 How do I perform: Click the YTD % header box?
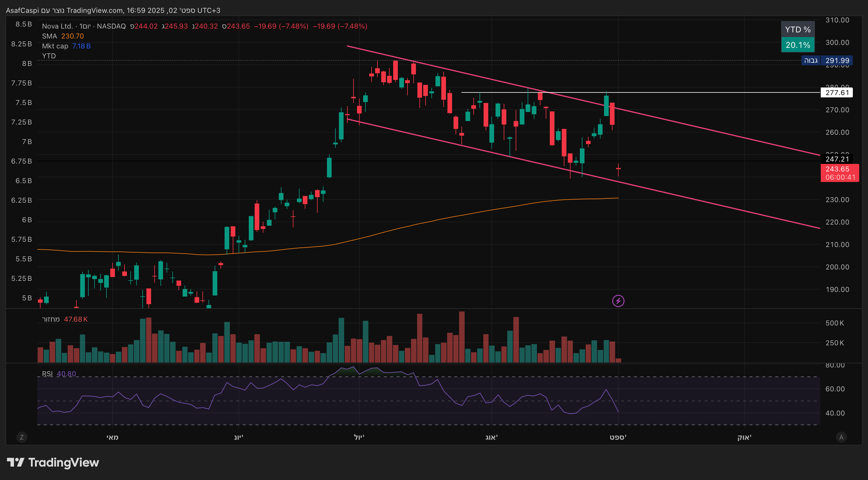click(798, 30)
